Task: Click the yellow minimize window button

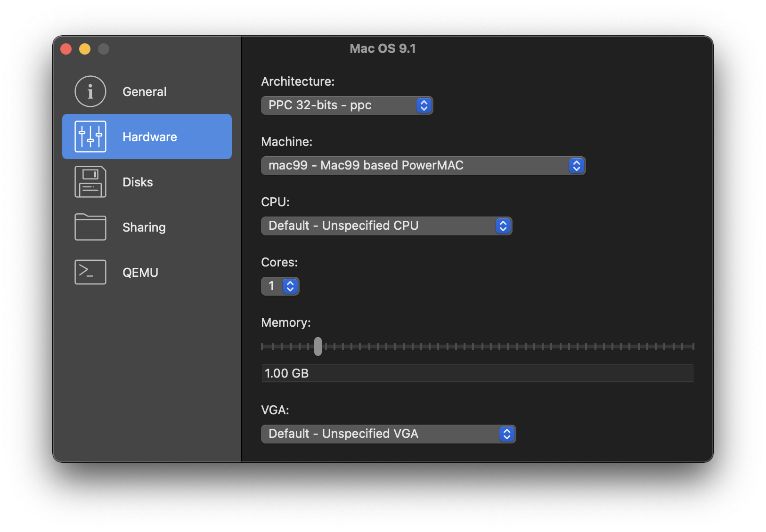Action: (85, 49)
